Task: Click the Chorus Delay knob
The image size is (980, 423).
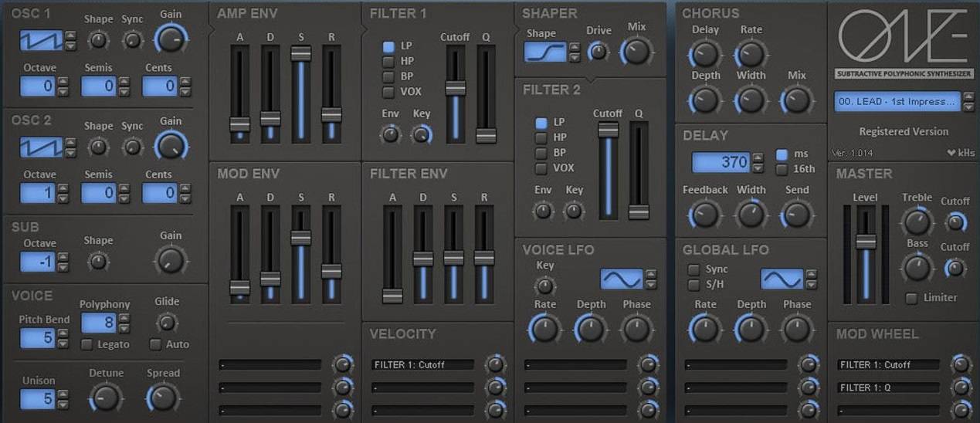Action: (x=704, y=54)
